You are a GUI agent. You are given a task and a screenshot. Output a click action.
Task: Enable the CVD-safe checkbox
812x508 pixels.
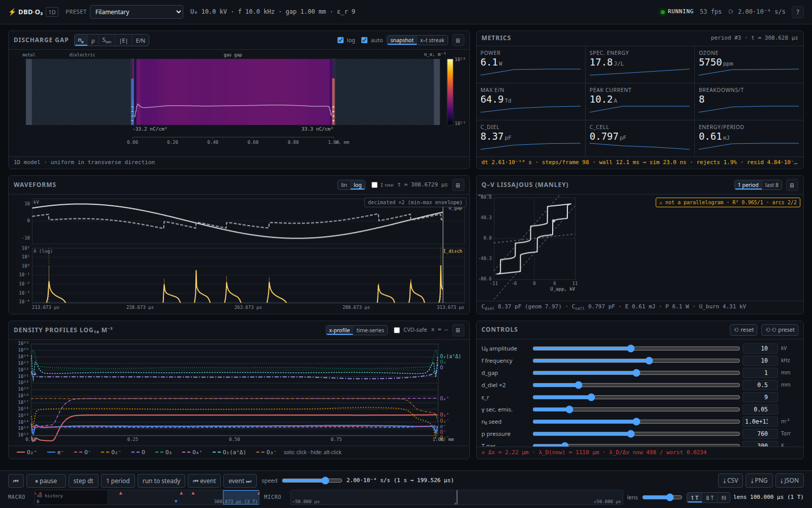point(397,330)
